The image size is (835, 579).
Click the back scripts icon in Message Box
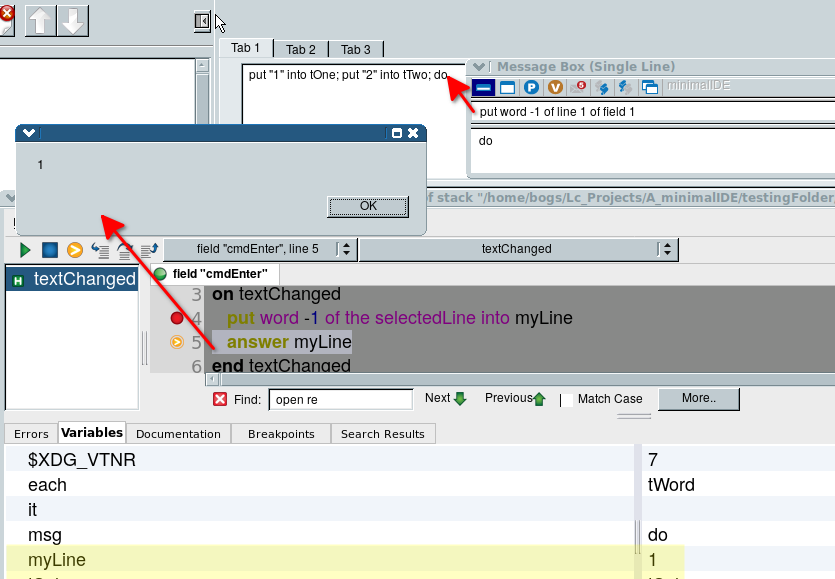pyautogui.click(x=625, y=87)
